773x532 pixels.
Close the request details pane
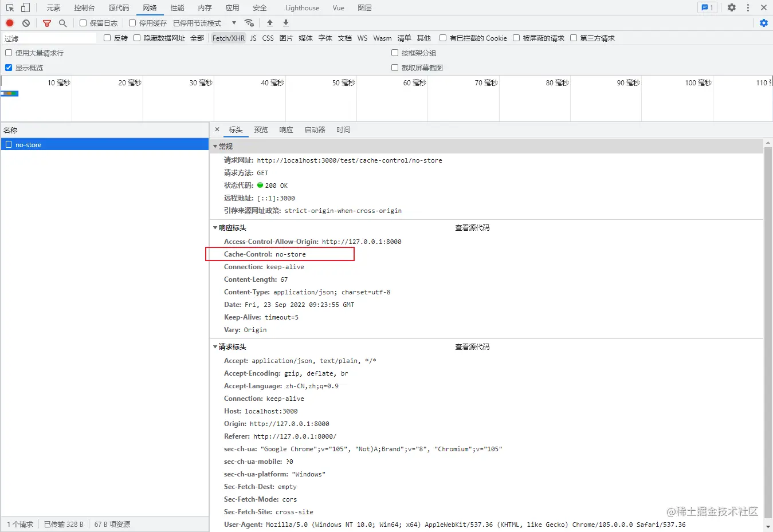(x=217, y=129)
